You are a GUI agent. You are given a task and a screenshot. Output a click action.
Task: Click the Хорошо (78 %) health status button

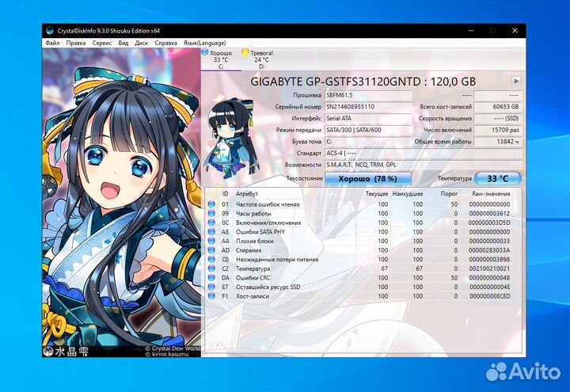point(367,178)
